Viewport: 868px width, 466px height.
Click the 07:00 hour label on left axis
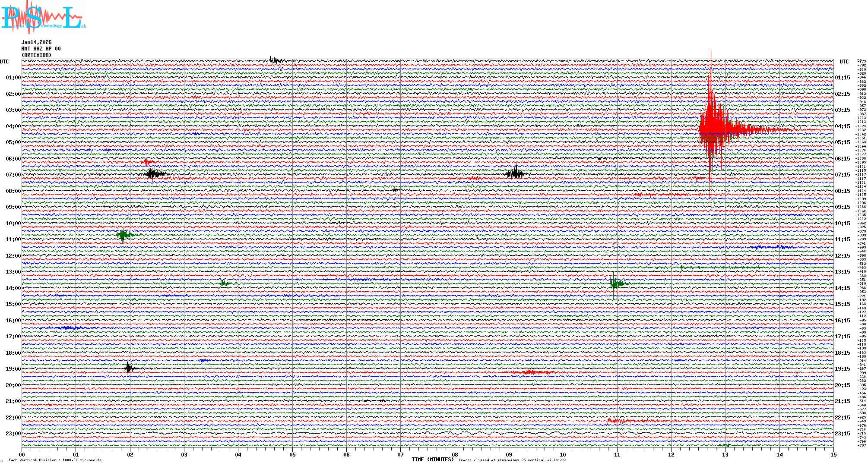[13, 175]
